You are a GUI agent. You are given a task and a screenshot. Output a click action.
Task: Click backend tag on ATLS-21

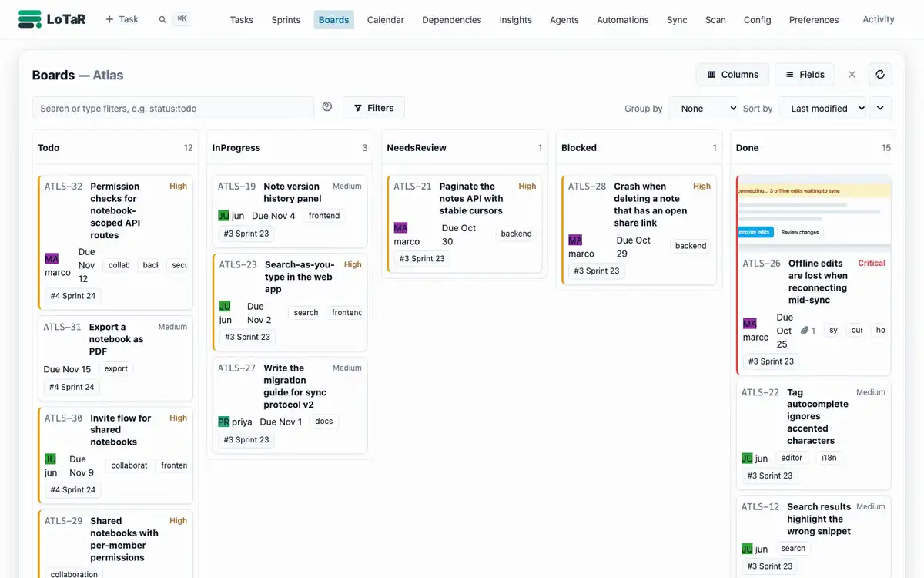click(516, 234)
